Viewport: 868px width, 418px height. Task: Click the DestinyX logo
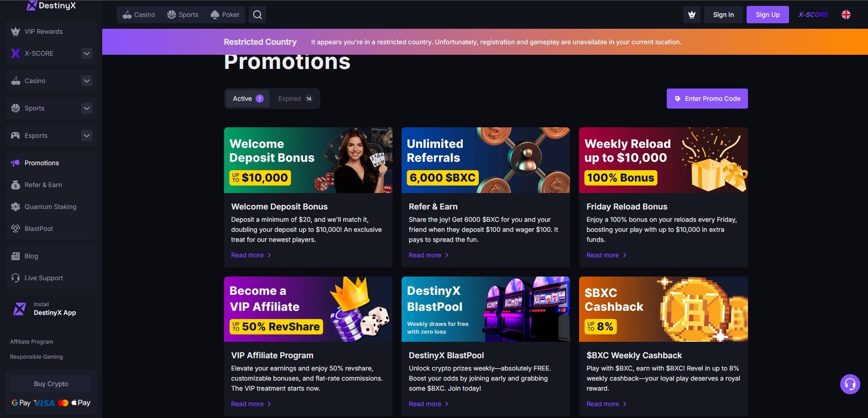click(x=51, y=5)
